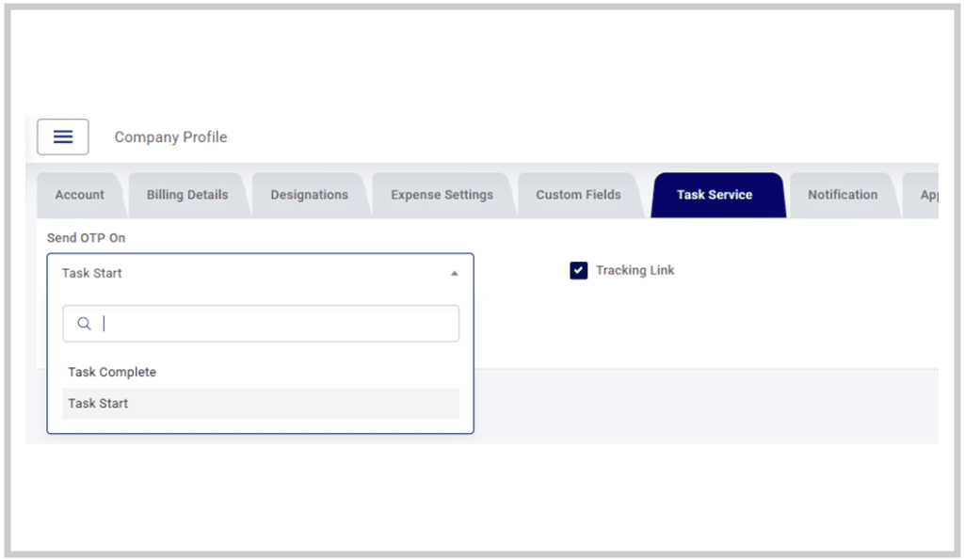Click the Company Profile heading
Screen dimensions: 964x560
pos(170,137)
